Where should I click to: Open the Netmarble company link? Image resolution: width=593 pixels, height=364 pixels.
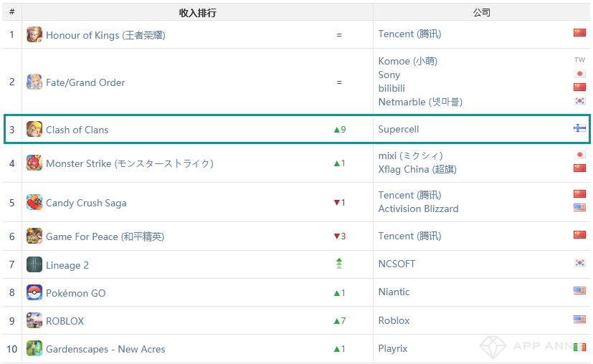tap(420, 102)
